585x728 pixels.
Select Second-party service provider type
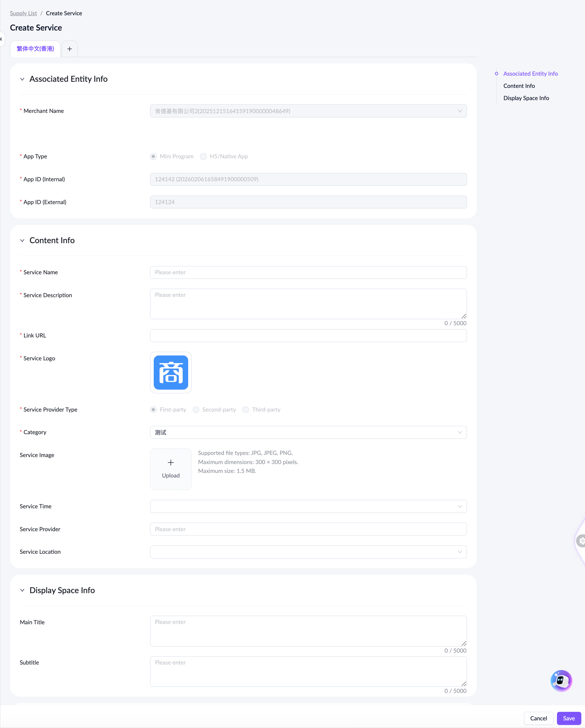coord(196,409)
